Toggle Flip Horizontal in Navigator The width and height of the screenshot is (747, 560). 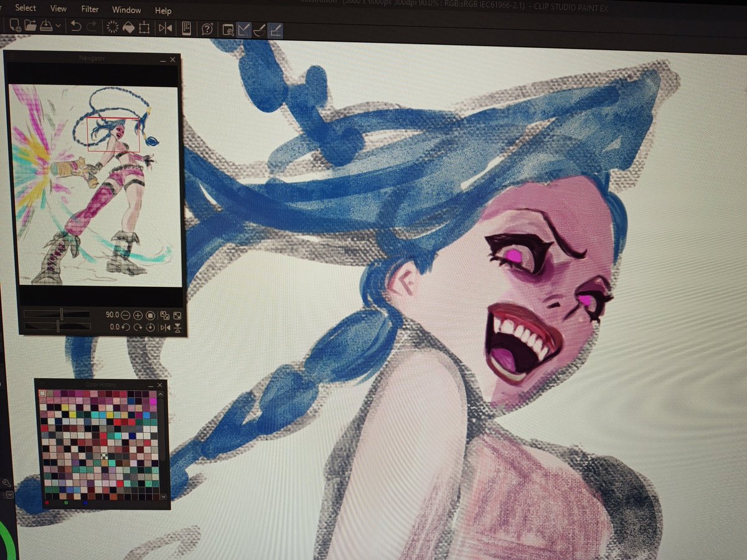[165, 327]
